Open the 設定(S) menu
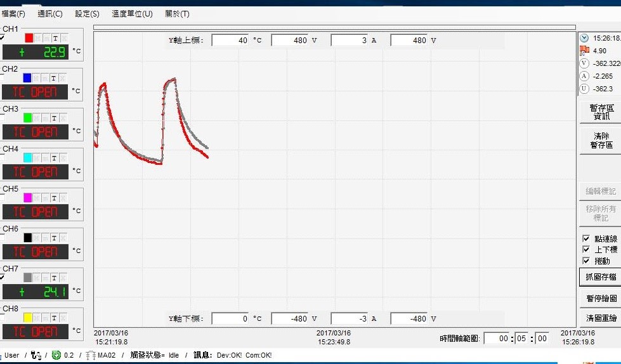Viewport: 621px width, 364px height. 87,14
